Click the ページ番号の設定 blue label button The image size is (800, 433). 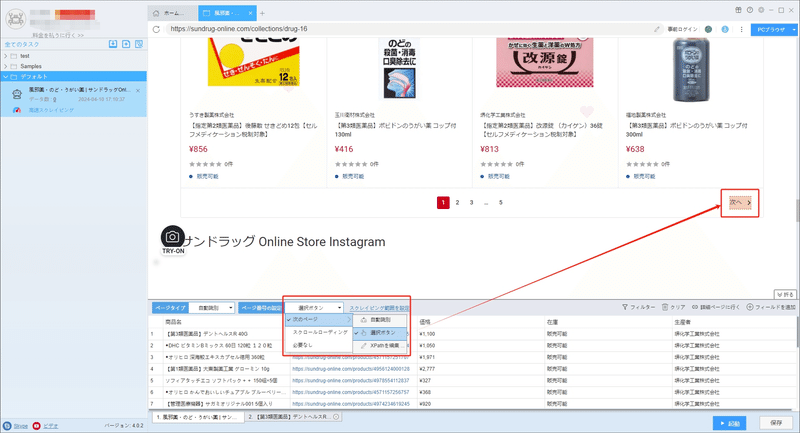click(x=261, y=308)
